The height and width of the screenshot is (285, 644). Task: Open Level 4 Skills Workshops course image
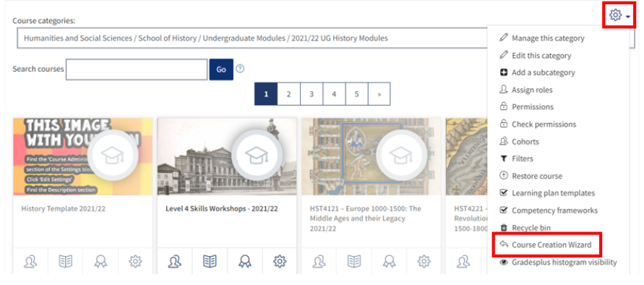(x=227, y=156)
